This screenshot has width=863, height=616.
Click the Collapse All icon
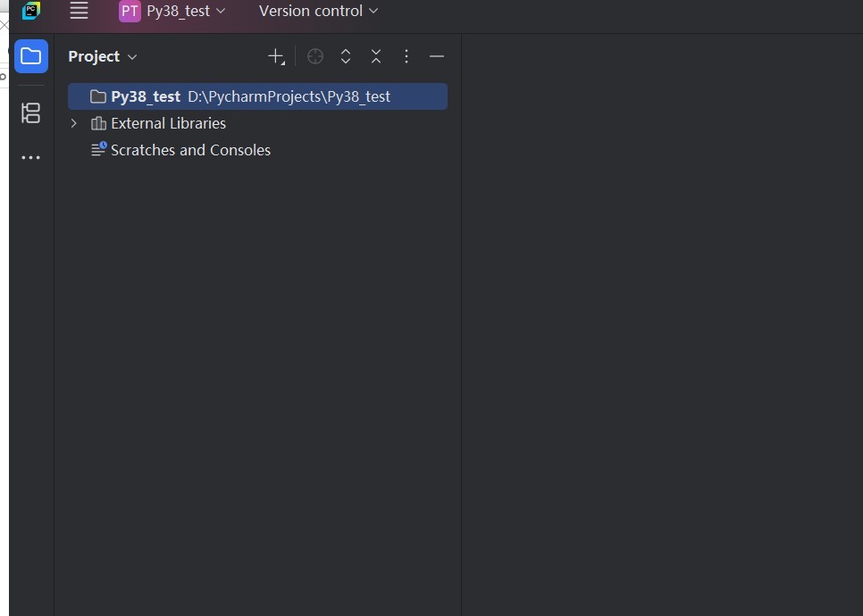point(376,56)
